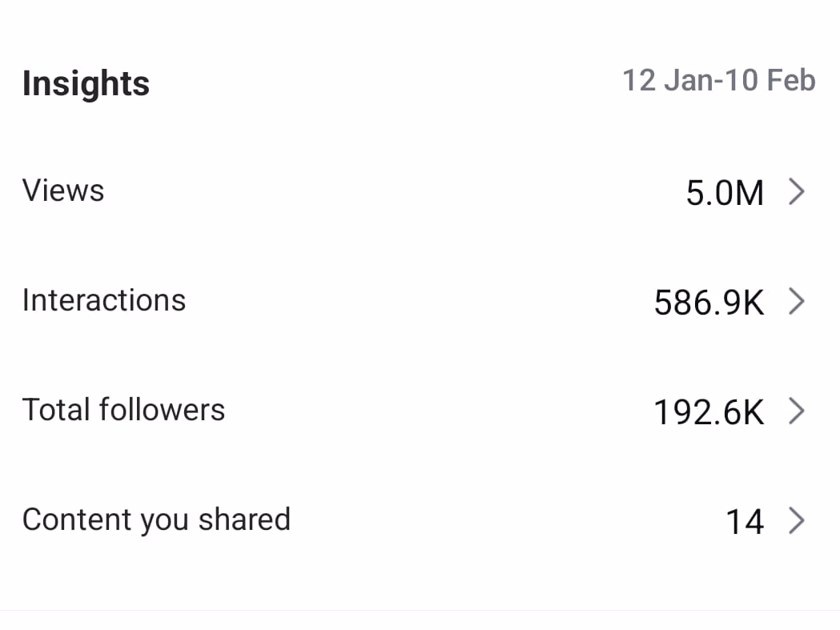Click the '12 Jan' start date

coord(663,81)
